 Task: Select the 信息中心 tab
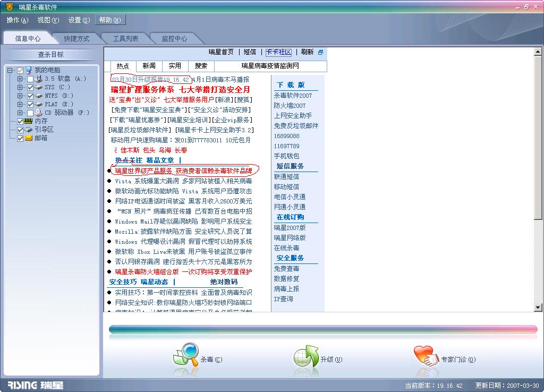(x=28, y=38)
